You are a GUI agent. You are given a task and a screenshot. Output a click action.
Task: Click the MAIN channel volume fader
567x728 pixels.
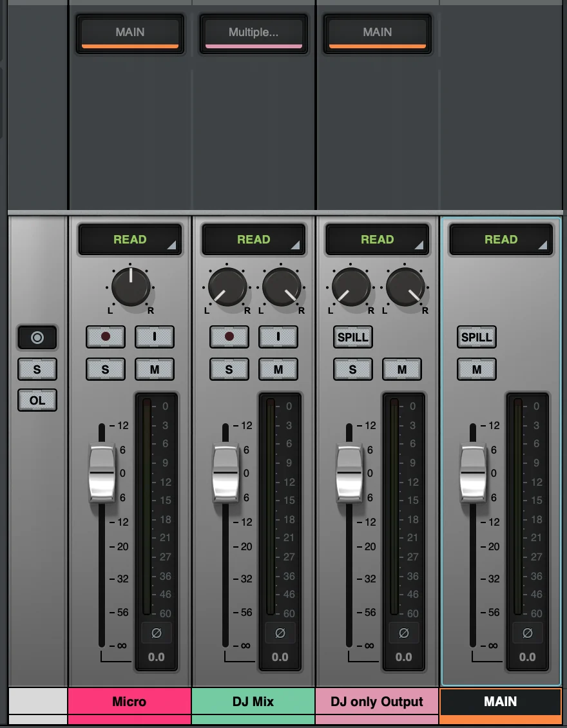point(473,473)
